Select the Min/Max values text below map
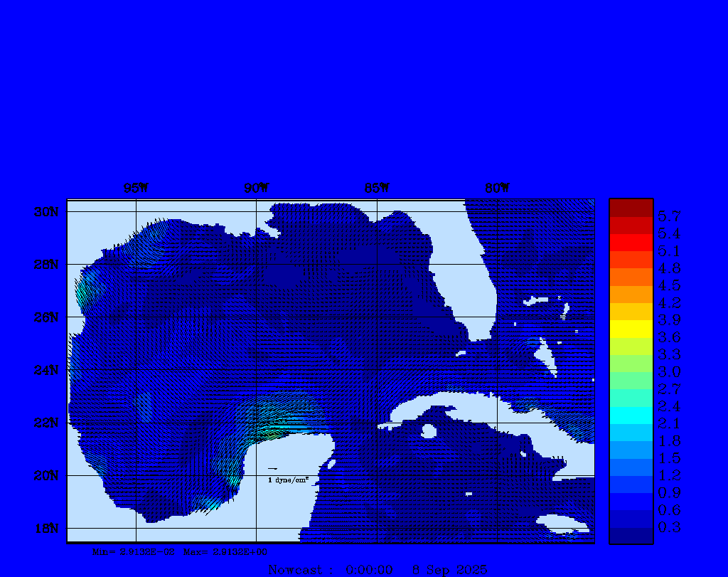 click(180, 551)
